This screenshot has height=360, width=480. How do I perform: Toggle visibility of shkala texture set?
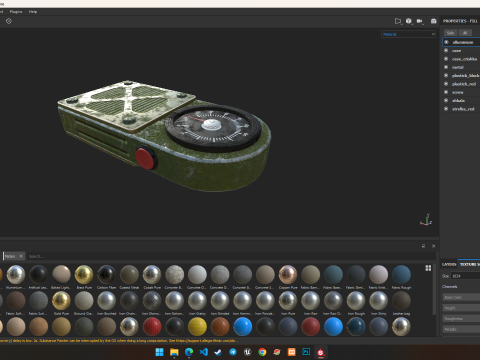[x=446, y=100]
